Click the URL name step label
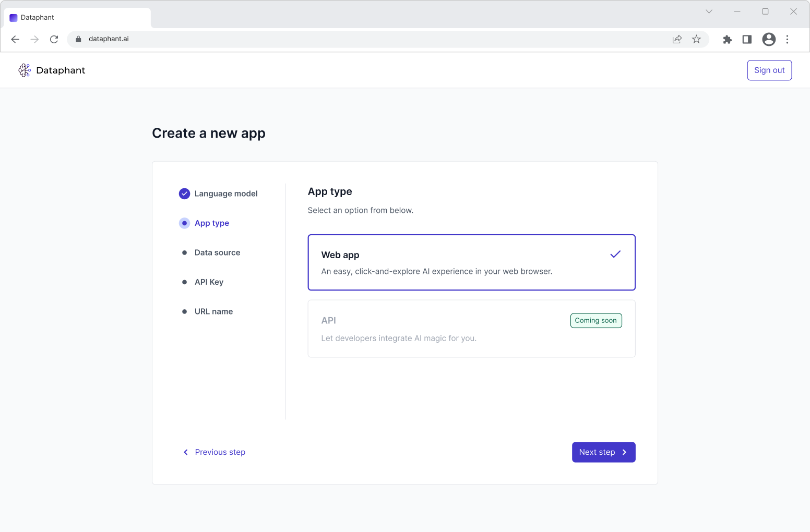 [x=213, y=311]
